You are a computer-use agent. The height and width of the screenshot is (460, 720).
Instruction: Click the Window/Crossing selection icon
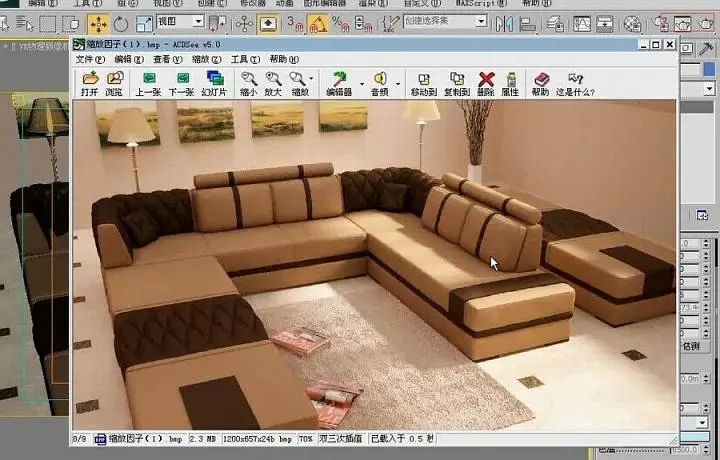(70, 23)
